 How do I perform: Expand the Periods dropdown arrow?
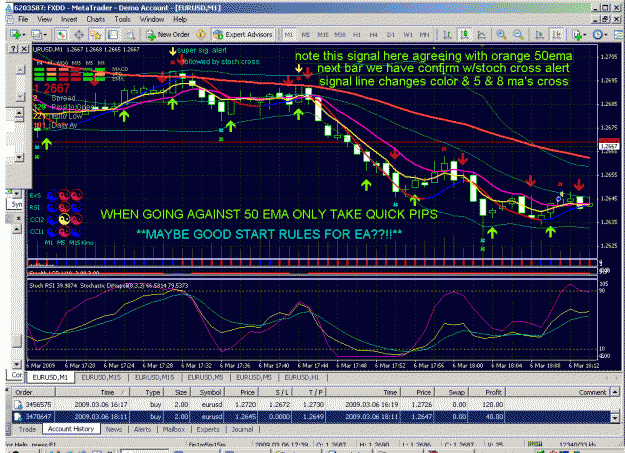(x=605, y=35)
